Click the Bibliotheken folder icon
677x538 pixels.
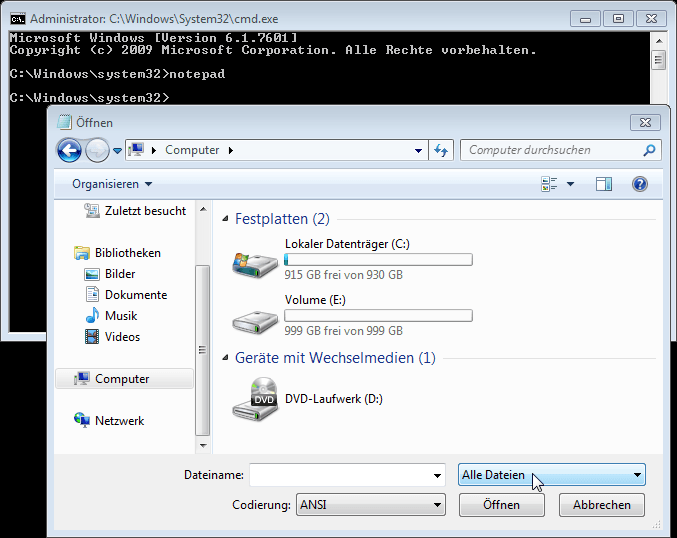[82, 253]
